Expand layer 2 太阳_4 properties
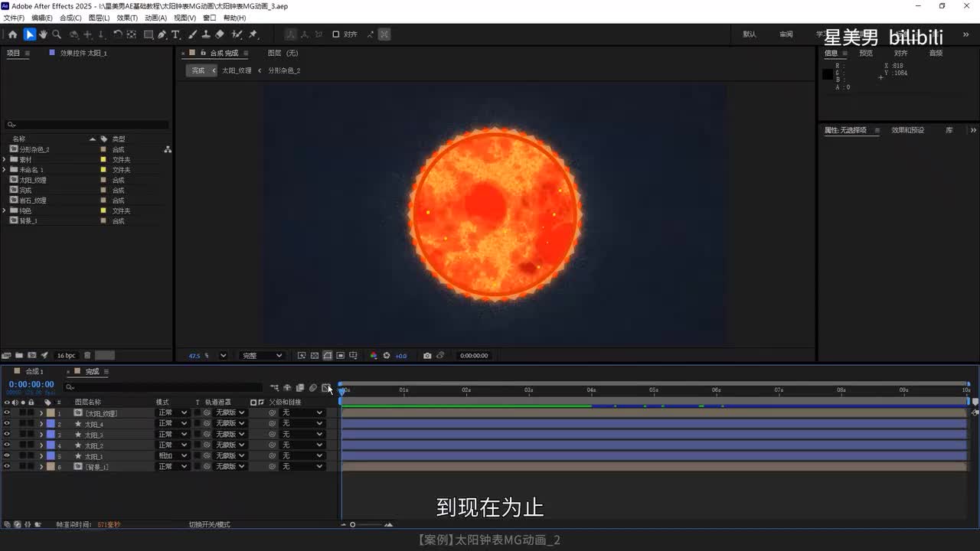This screenshot has height=551, width=980. (41, 424)
